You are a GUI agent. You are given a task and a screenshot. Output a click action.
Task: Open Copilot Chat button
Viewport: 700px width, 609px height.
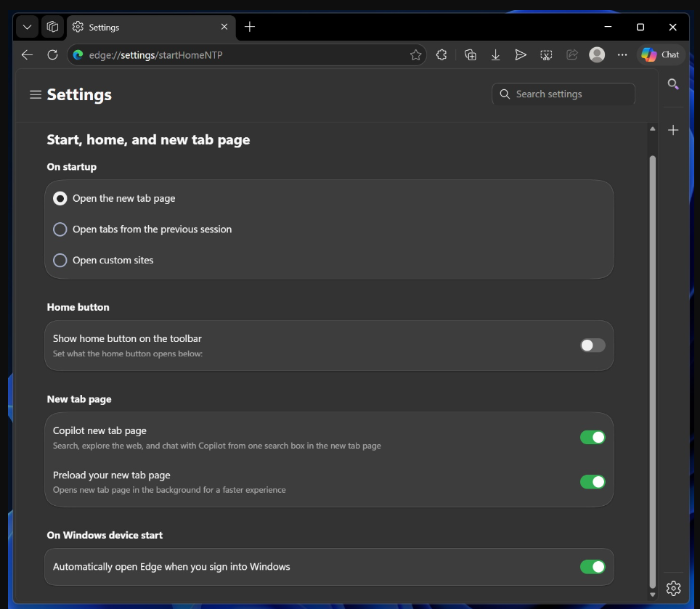[x=660, y=54]
